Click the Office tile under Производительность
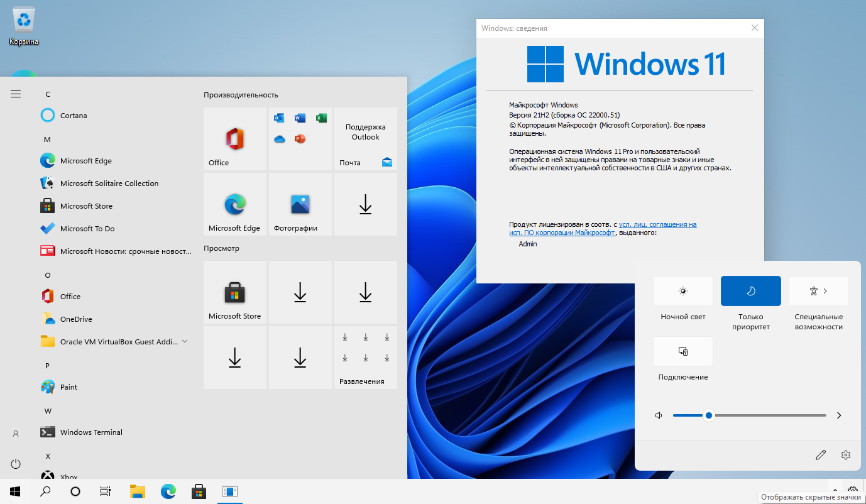This screenshot has width=866, height=504. (235, 139)
